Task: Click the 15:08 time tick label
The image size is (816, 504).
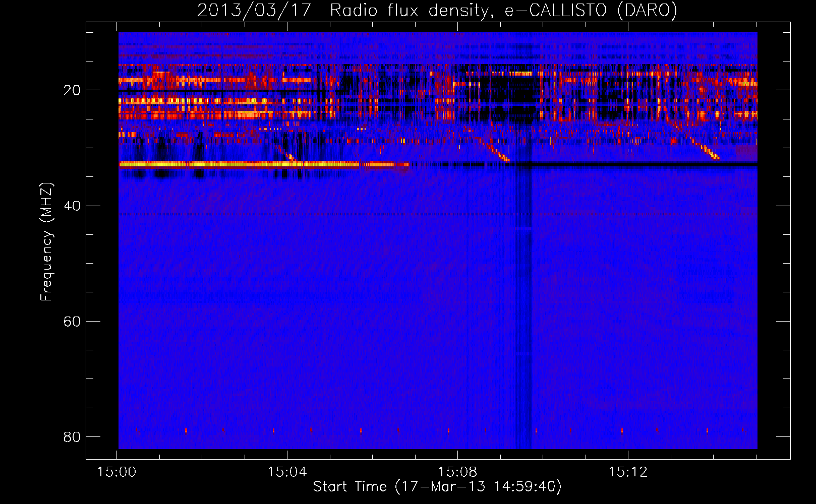Action: [457, 472]
